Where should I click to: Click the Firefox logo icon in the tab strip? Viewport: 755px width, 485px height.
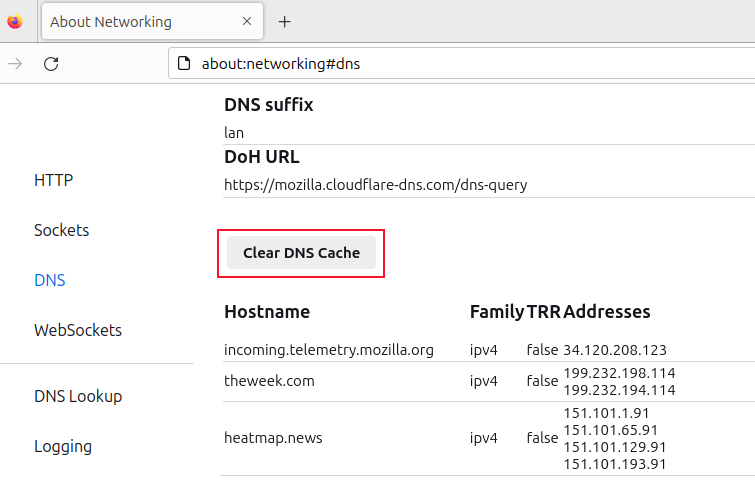tap(14, 21)
